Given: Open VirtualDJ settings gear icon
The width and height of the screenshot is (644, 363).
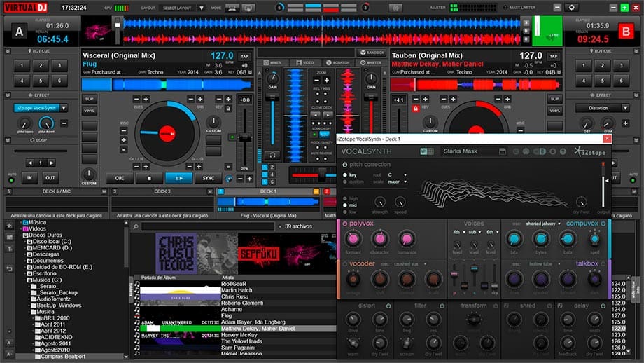Looking at the screenshot, I should click(571, 8).
